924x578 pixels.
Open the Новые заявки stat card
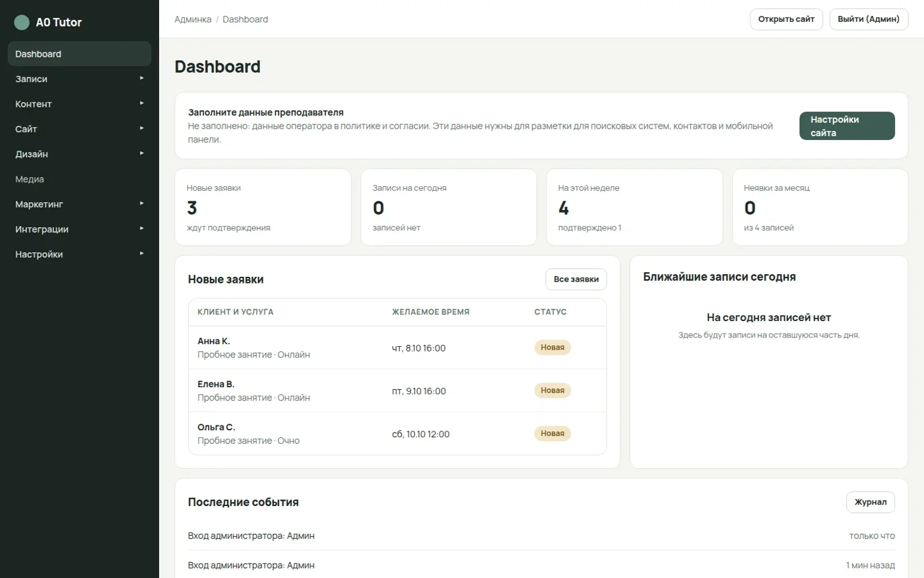(x=263, y=207)
